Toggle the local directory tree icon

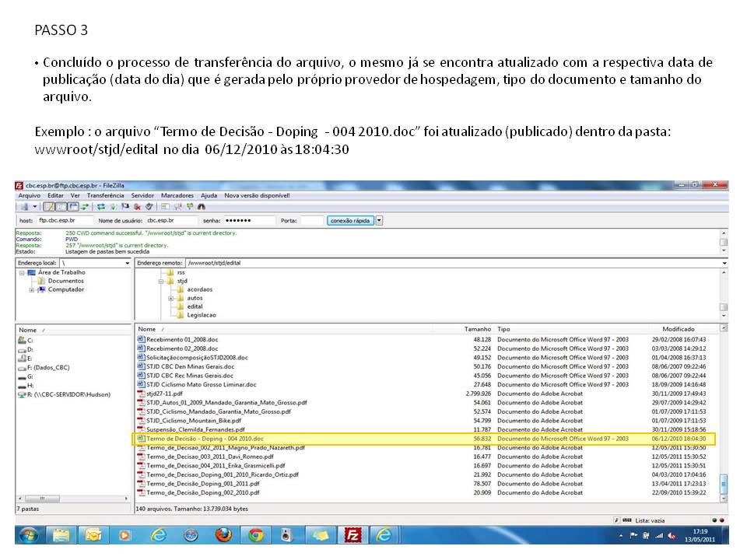(61, 207)
